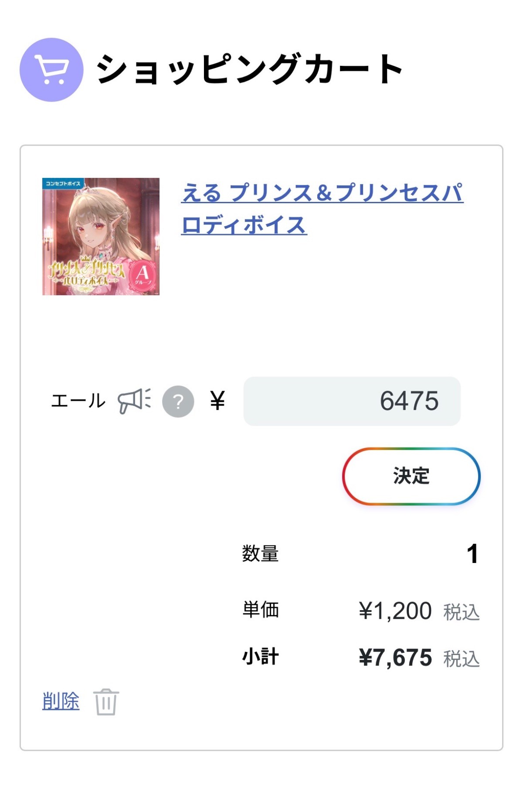
Task: Click the unit price ¥1,200
Action: (395, 611)
